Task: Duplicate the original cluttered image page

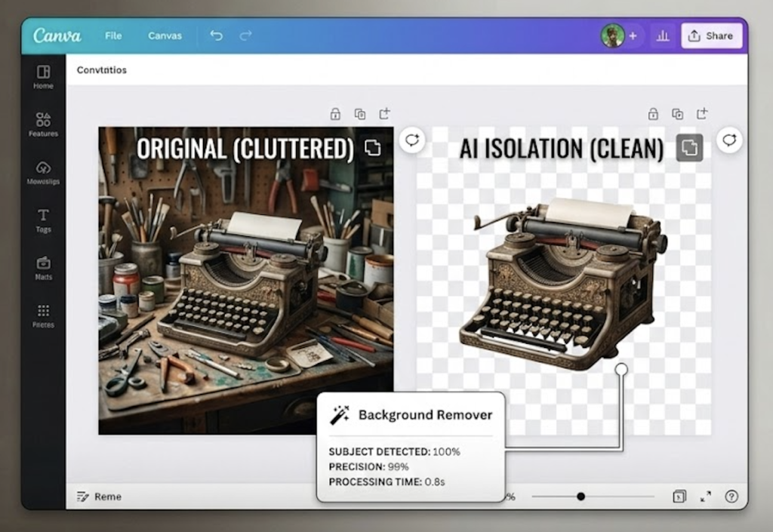Action: tap(360, 114)
